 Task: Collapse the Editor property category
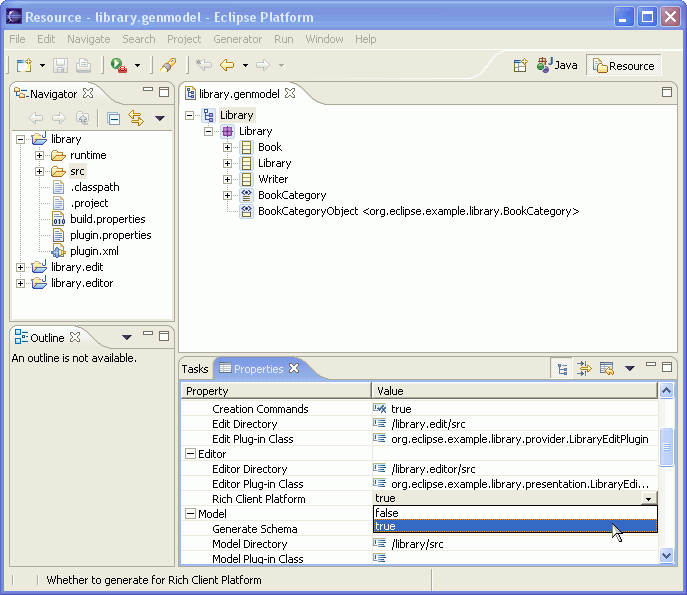[190, 453]
